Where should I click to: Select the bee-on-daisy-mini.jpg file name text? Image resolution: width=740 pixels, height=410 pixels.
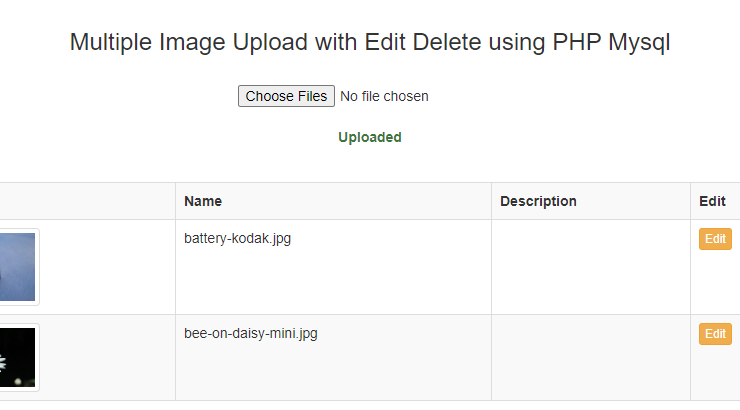pyautogui.click(x=251, y=334)
